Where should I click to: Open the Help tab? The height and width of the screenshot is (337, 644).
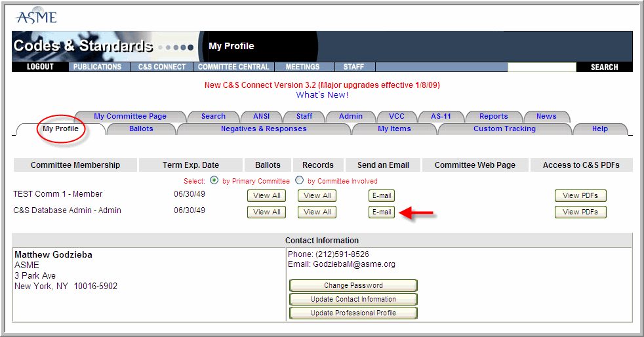[x=599, y=129]
